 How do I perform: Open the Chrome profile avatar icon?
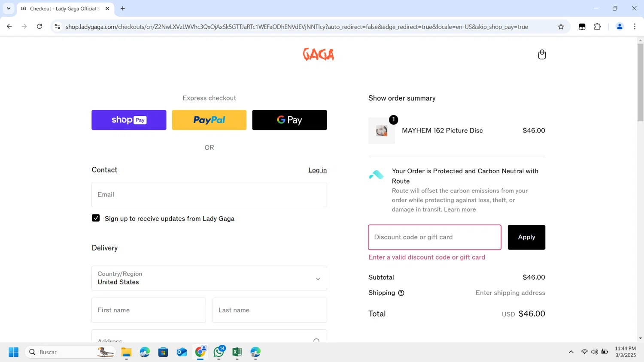(x=619, y=27)
